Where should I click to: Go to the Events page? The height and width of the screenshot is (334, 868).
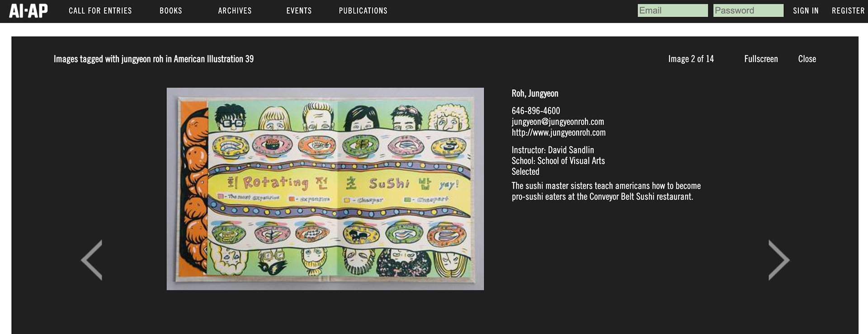299,11
